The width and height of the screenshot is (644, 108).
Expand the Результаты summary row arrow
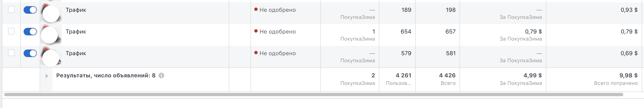tap(46, 76)
